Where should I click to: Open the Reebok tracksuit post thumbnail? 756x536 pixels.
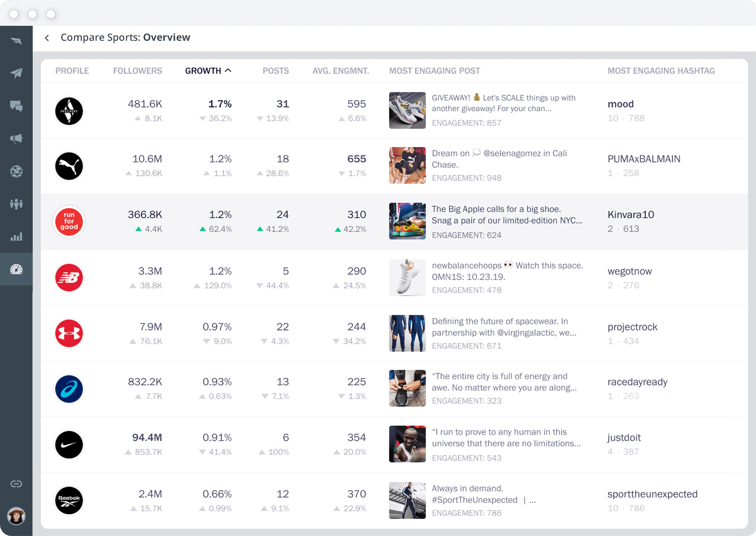point(407,500)
